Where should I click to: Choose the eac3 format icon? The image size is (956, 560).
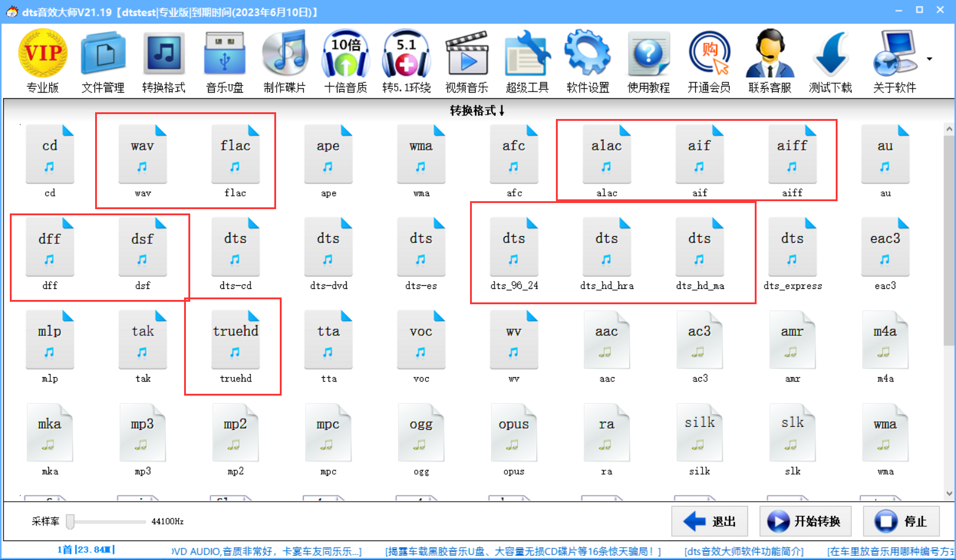coord(885,253)
